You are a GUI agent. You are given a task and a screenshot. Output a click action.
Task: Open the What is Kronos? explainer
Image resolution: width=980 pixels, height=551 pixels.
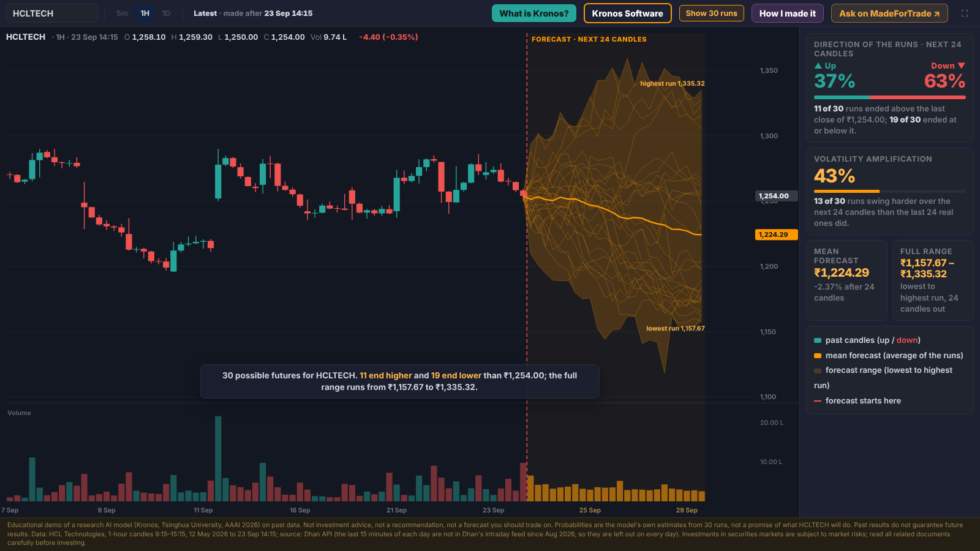[534, 13]
